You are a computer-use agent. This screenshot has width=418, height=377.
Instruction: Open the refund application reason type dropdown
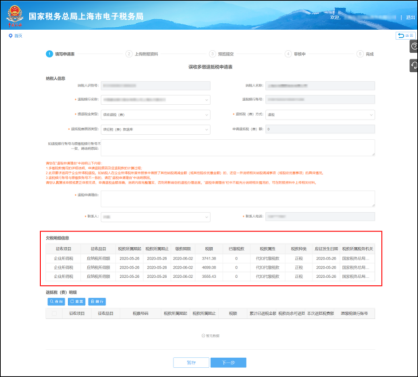pos(156,129)
